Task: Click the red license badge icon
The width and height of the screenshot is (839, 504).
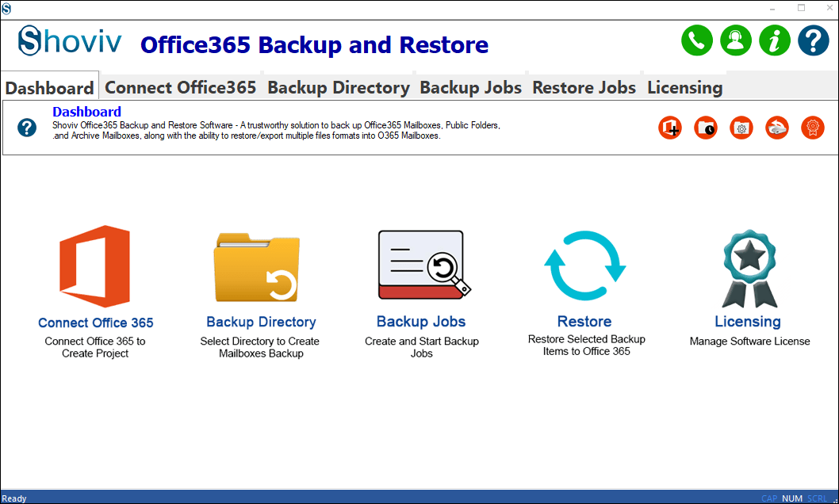Action: pyautogui.click(x=813, y=128)
